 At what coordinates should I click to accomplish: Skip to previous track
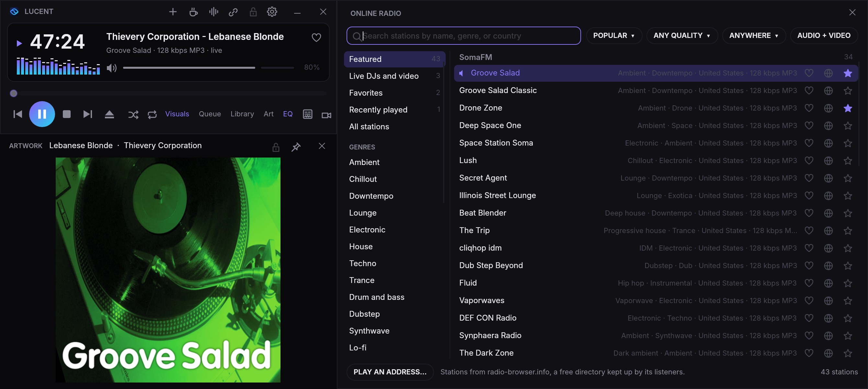17,114
